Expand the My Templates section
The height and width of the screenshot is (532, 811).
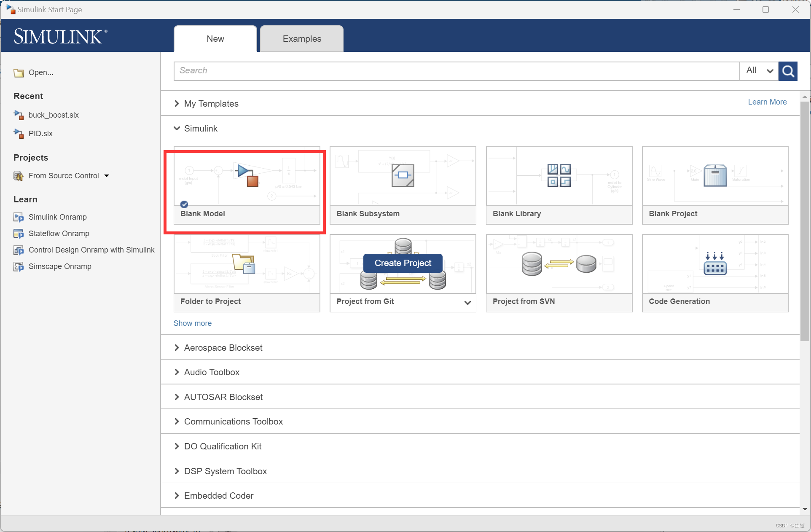[177, 104]
